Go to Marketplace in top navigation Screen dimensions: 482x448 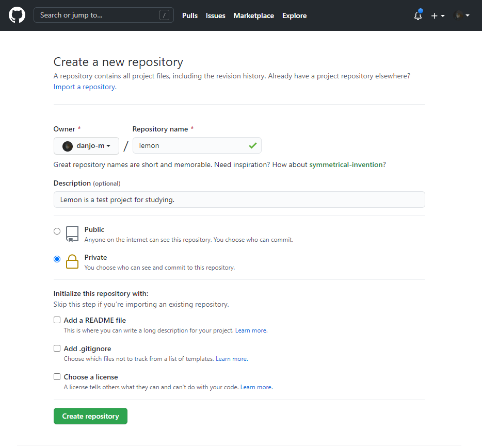coord(253,15)
